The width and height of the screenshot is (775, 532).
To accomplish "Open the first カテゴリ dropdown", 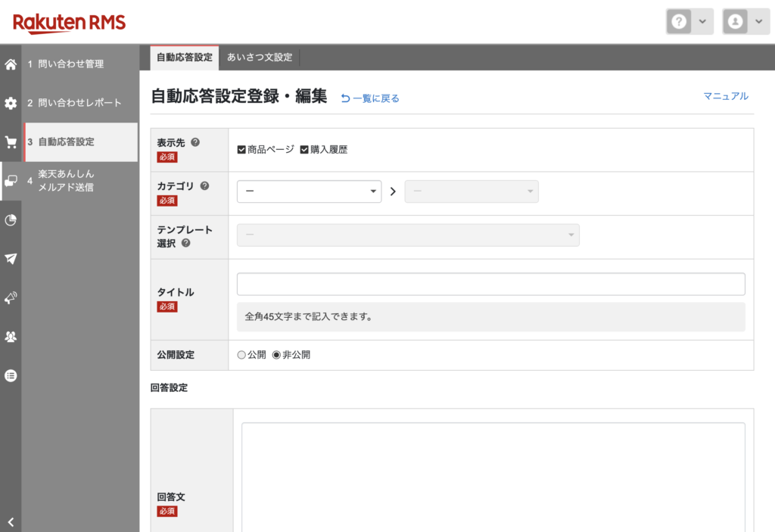I will point(310,191).
